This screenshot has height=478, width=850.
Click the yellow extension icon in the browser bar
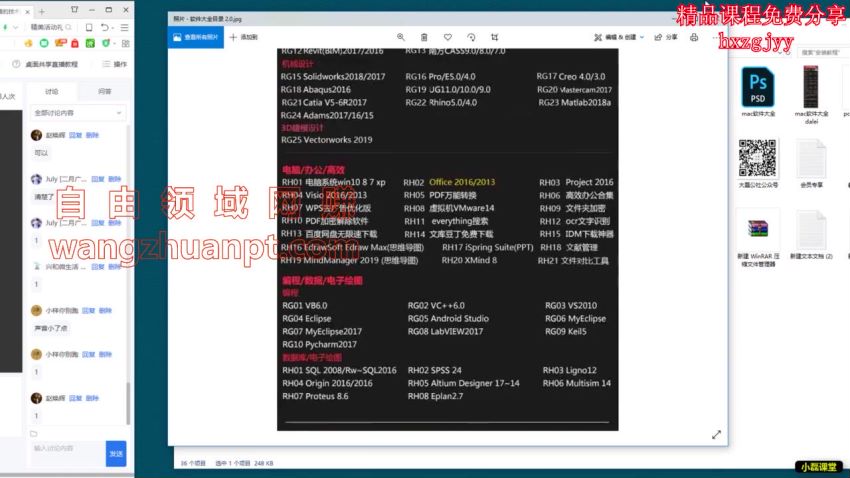pos(29,43)
